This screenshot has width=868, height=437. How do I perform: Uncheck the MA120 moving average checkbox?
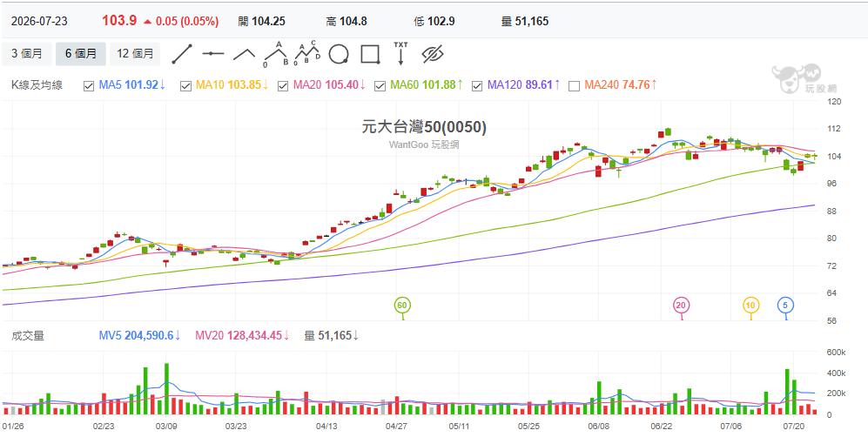(x=476, y=85)
